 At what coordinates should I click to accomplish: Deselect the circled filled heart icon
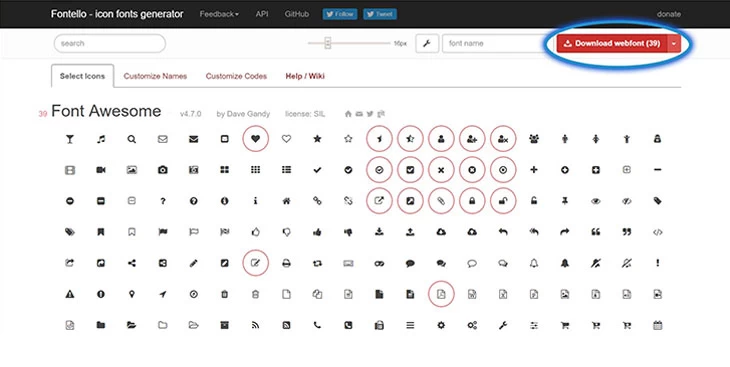(x=256, y=139)
